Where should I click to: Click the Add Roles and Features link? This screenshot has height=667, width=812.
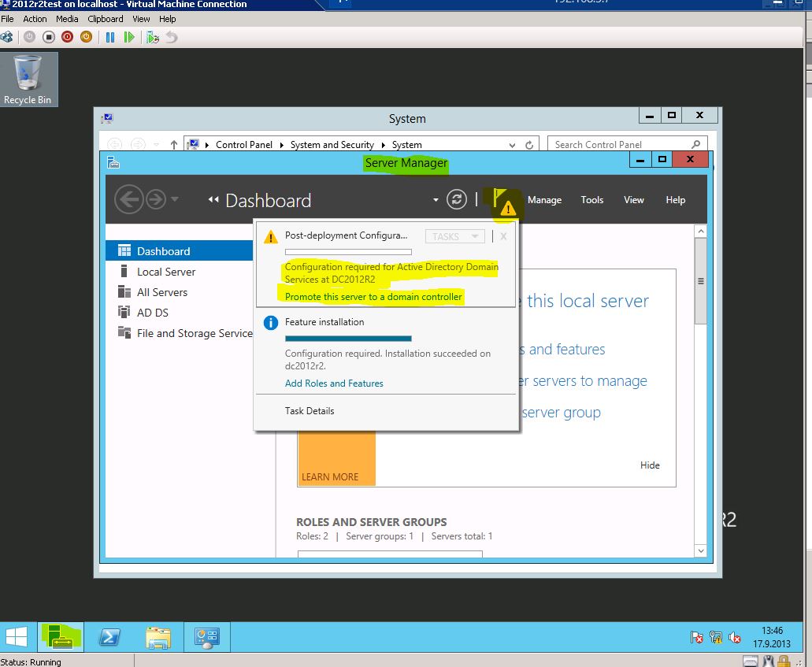pyautogui.click(x=334, y=384)
